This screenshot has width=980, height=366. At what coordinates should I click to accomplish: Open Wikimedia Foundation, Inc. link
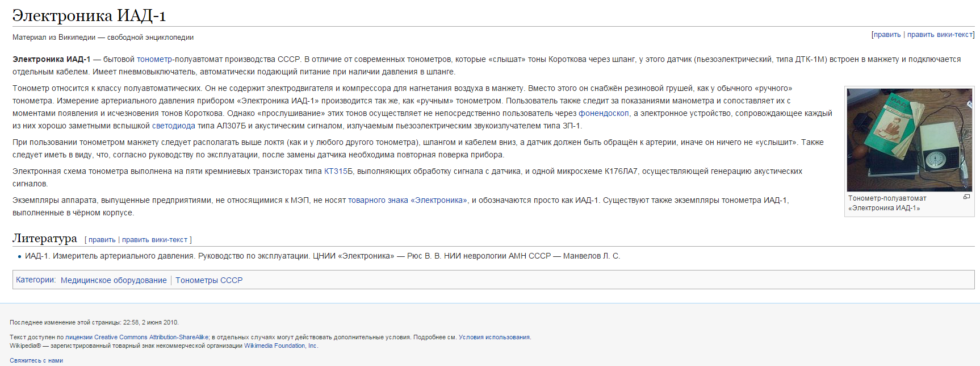coord(280,346)
